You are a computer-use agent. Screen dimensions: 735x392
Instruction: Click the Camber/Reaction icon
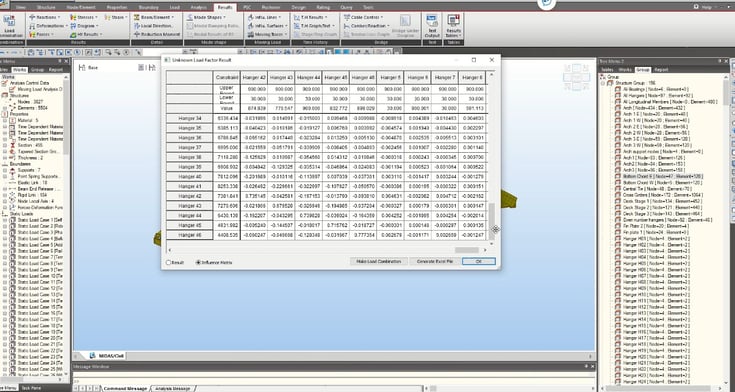pyautogui.click(x=347, y=26)
